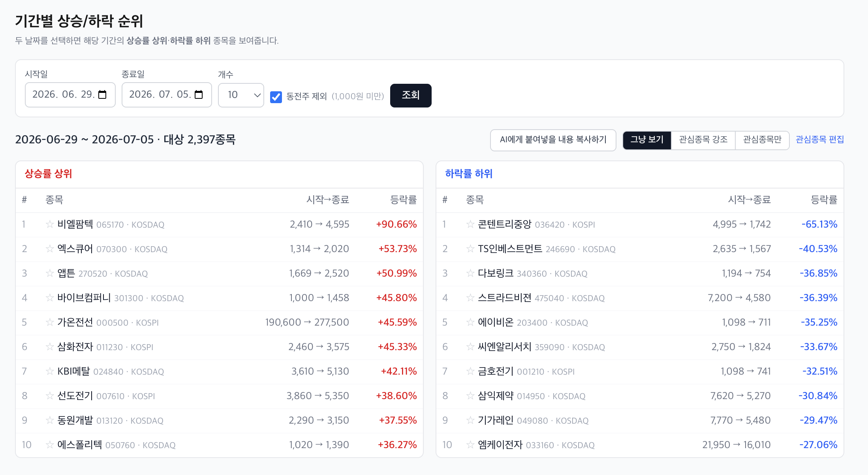Star the 엠케이전자 row
This screenshot has width=868, height=475.
pos(470,445)
